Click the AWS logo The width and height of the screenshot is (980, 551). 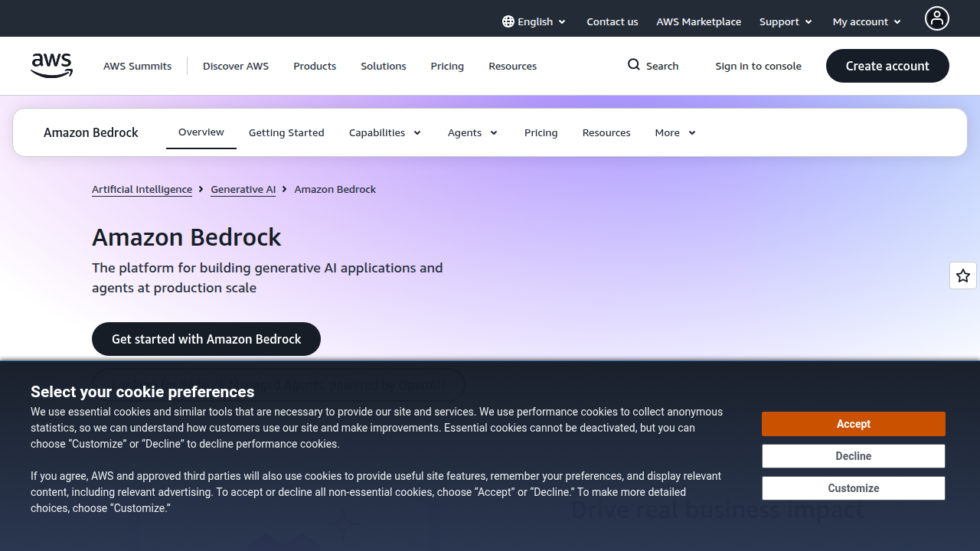[x=52, y=66]
